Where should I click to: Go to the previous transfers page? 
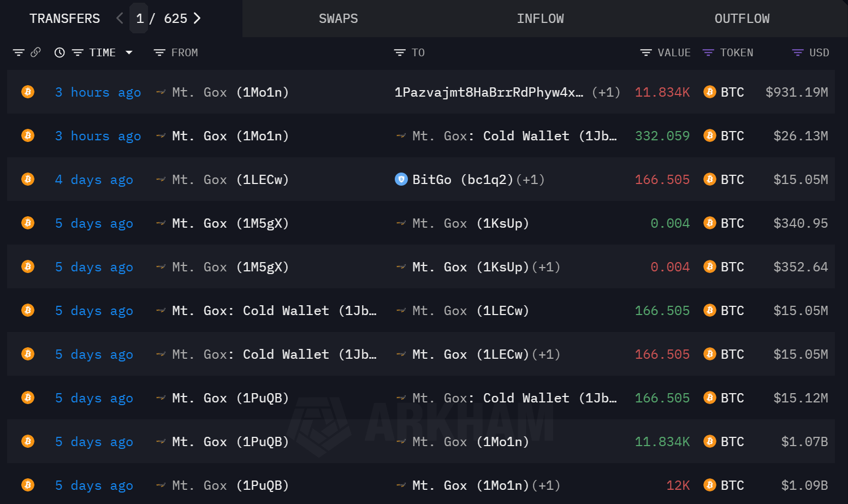pyautogui.click(x=120, y=19)
